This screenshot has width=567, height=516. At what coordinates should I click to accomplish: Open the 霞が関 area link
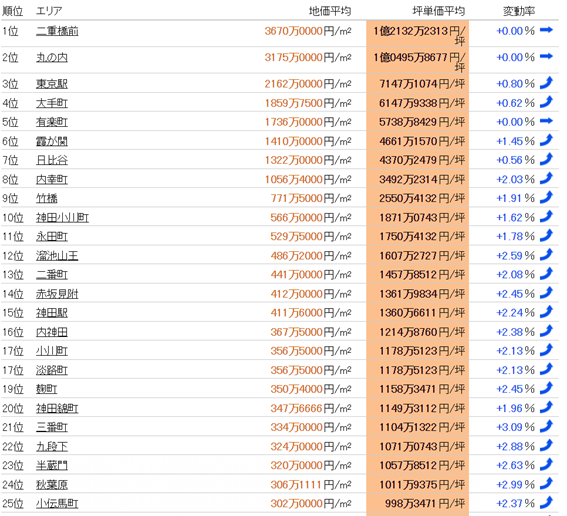click(x=52, y=141)
